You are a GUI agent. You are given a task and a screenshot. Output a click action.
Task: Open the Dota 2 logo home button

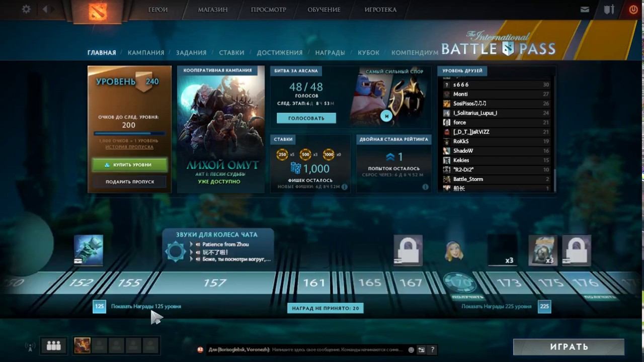click(x=98, y=11)
